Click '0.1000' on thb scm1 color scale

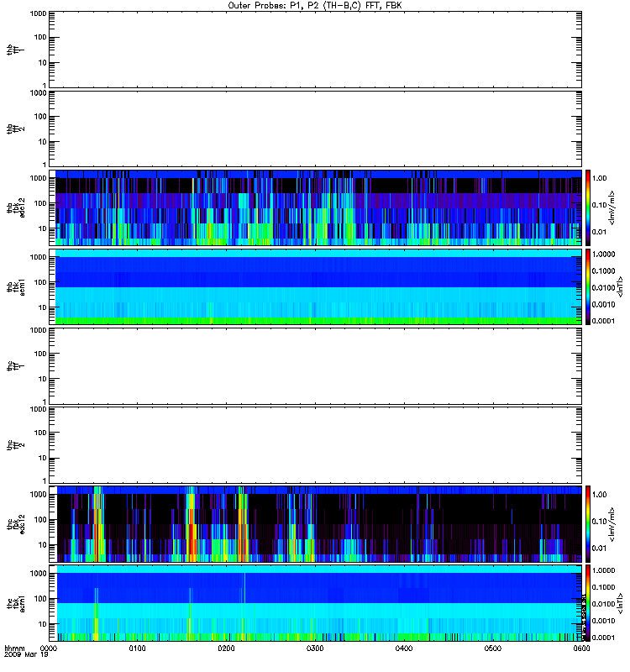603,270
